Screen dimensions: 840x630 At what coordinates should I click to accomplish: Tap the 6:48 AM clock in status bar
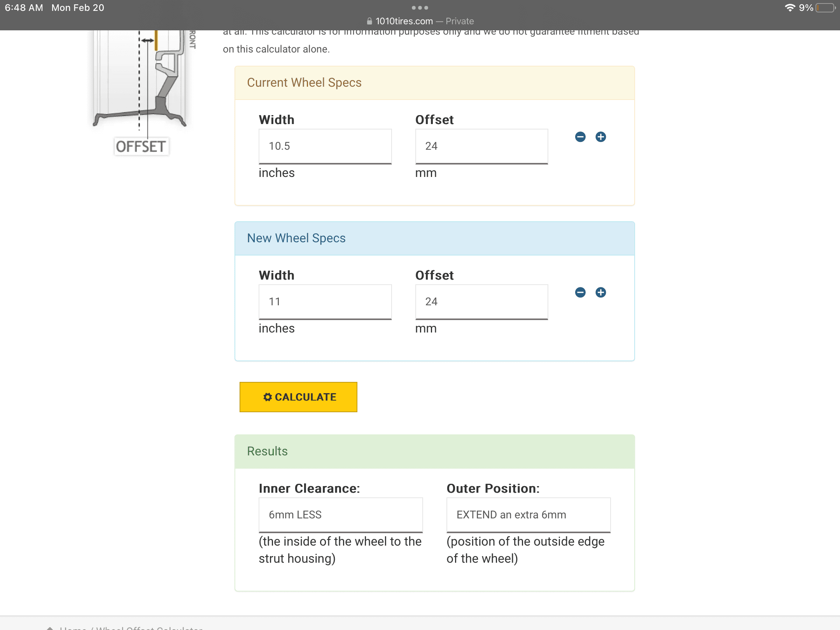click(x=24, y=8)
